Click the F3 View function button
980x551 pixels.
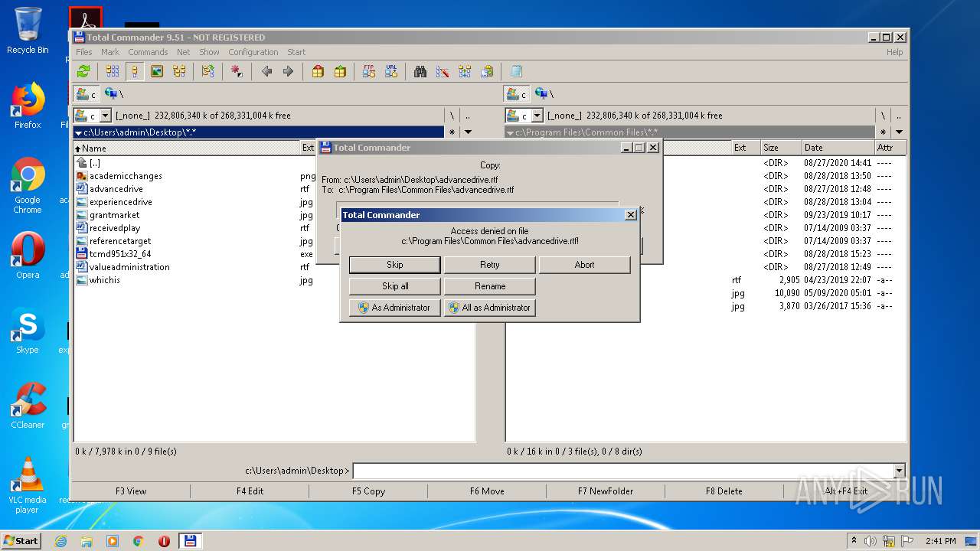coord(131,491)
